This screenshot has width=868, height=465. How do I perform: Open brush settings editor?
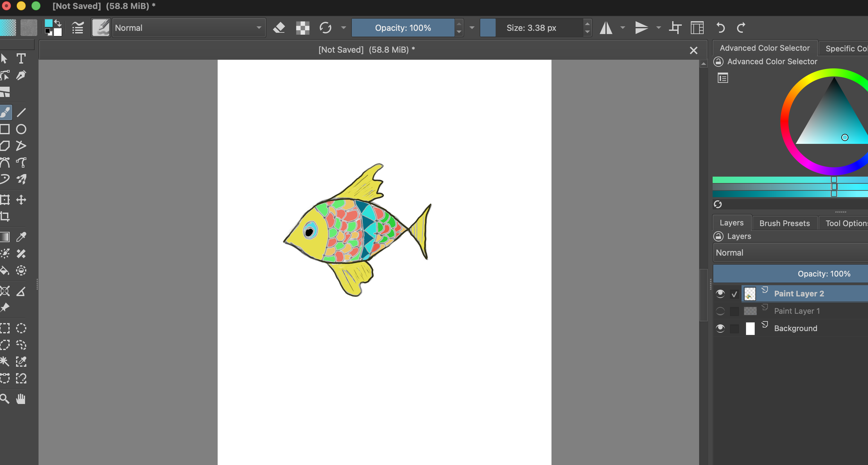(x=77, y=28)
